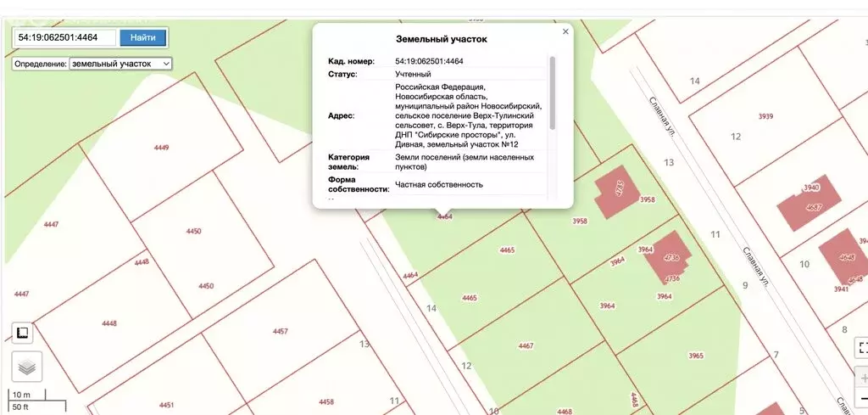
Task: Click the 10 m scale bar
Action: pos(26,395)
